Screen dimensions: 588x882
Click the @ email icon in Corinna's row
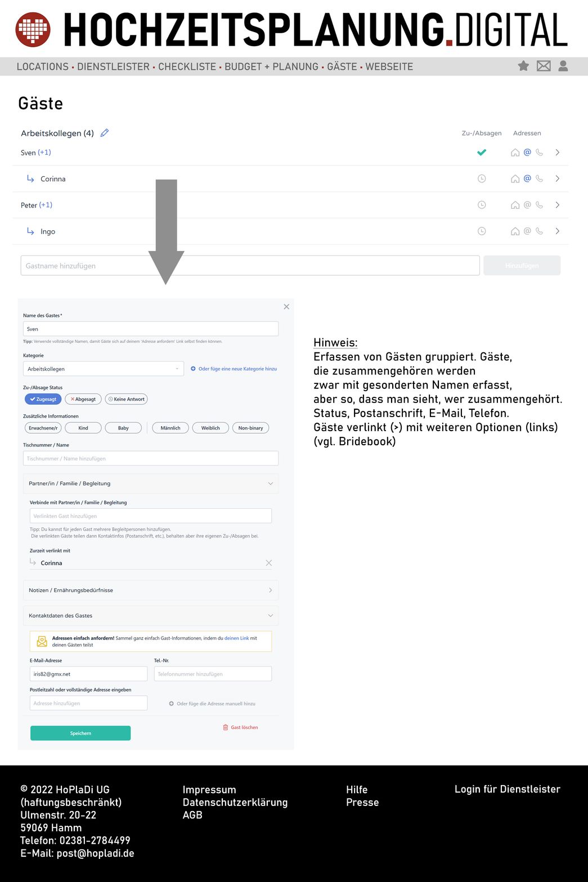click(527, 178)
